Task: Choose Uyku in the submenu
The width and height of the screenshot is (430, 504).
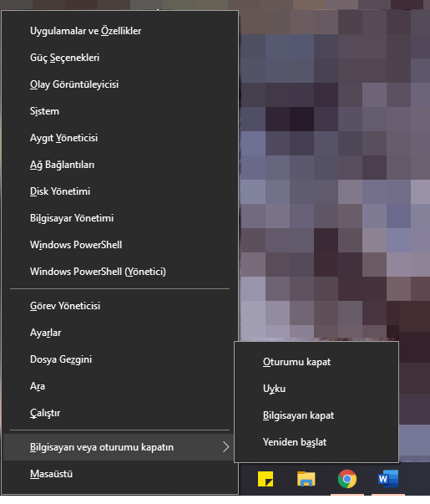Action: 316,389
